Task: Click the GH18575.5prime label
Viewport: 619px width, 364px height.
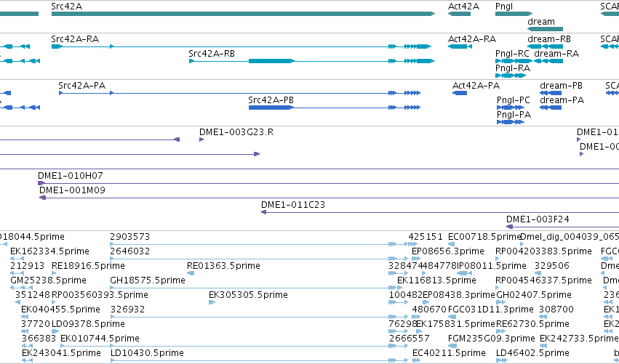Action: click(x=148, y=280)
